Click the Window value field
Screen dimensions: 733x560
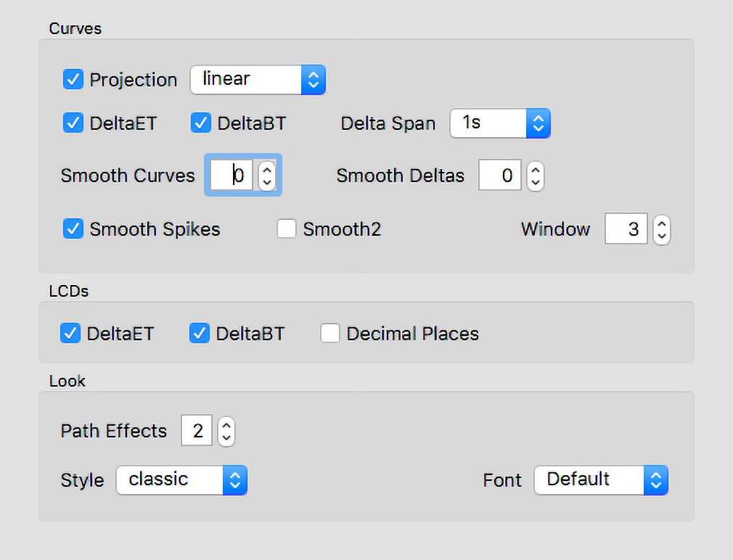626,228
